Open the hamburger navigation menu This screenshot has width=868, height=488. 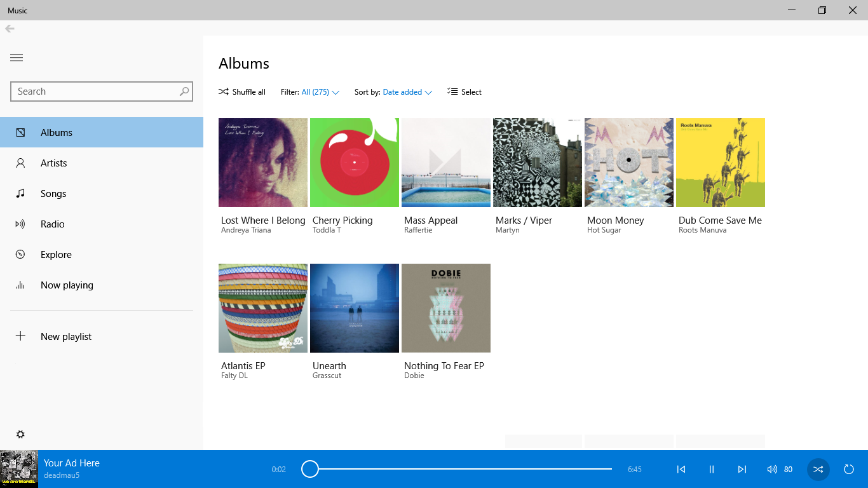[x=17, y=58]
